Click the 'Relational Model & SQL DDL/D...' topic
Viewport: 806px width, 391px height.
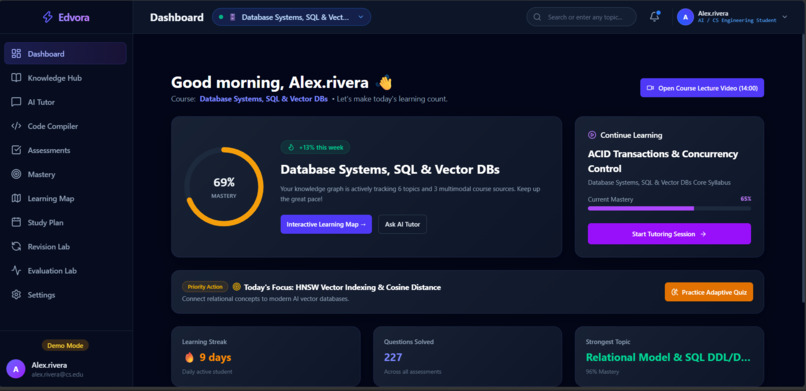tap(668, 357)
